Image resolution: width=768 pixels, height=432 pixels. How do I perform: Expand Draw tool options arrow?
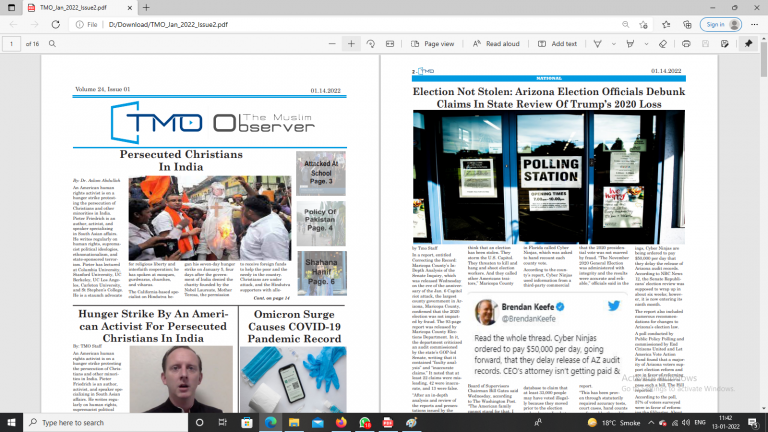(614, 44)
